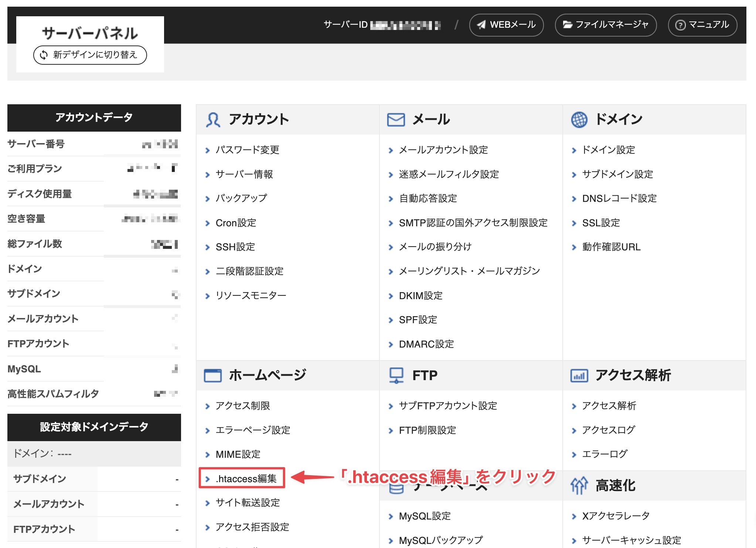Open MIME設定

[238, 454]
